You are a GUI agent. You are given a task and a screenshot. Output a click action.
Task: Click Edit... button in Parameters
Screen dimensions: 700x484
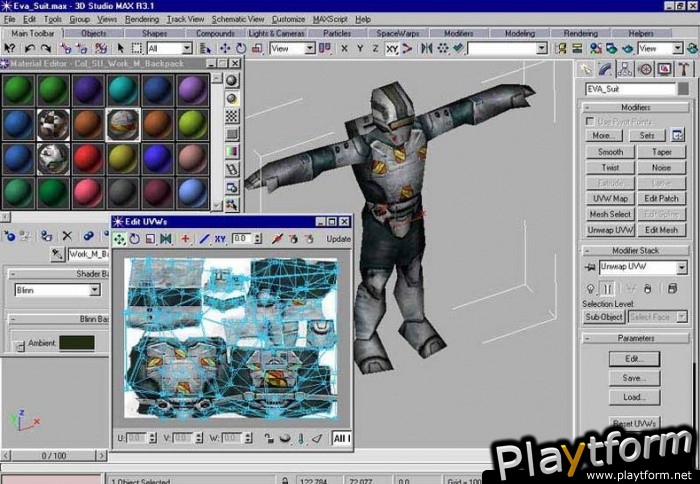(634, 359)
